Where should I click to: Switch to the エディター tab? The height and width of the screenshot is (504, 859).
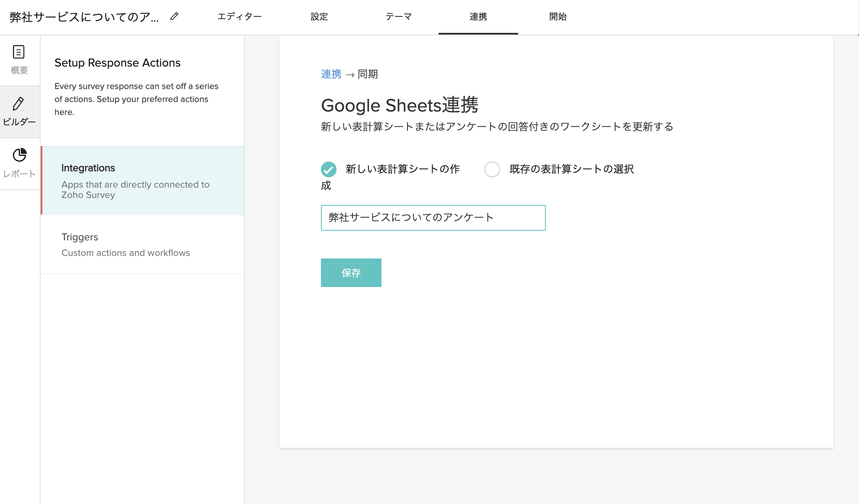[239, 16]
